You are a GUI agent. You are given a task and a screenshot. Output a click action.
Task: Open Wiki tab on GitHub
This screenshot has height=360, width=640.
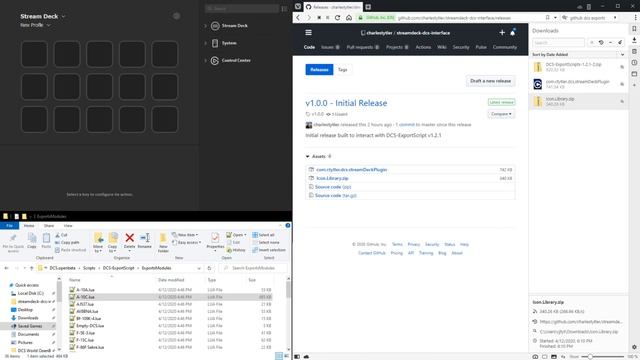coord(442,47)
